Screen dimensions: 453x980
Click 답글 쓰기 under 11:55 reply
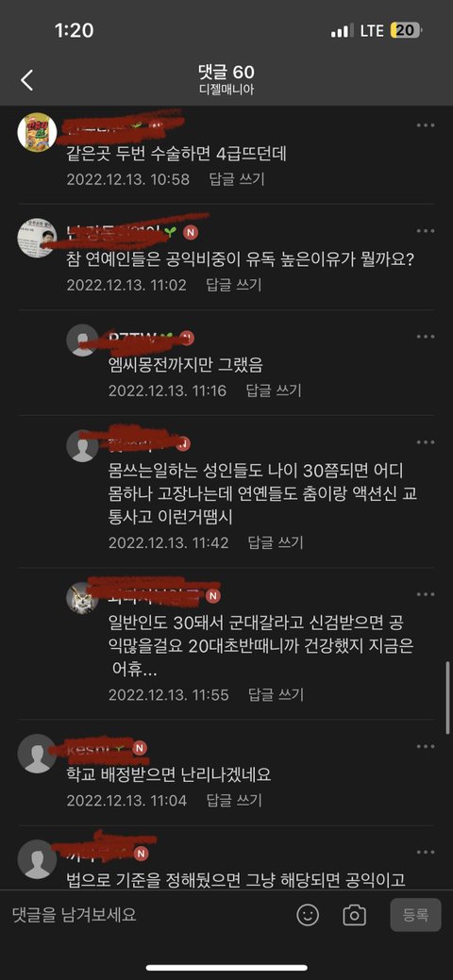[x=276, y=694]
